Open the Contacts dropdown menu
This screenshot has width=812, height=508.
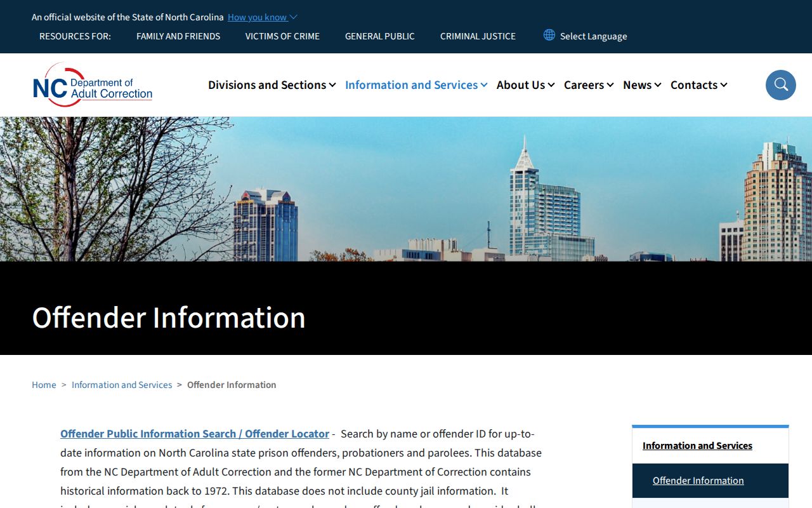pos(699,85)
